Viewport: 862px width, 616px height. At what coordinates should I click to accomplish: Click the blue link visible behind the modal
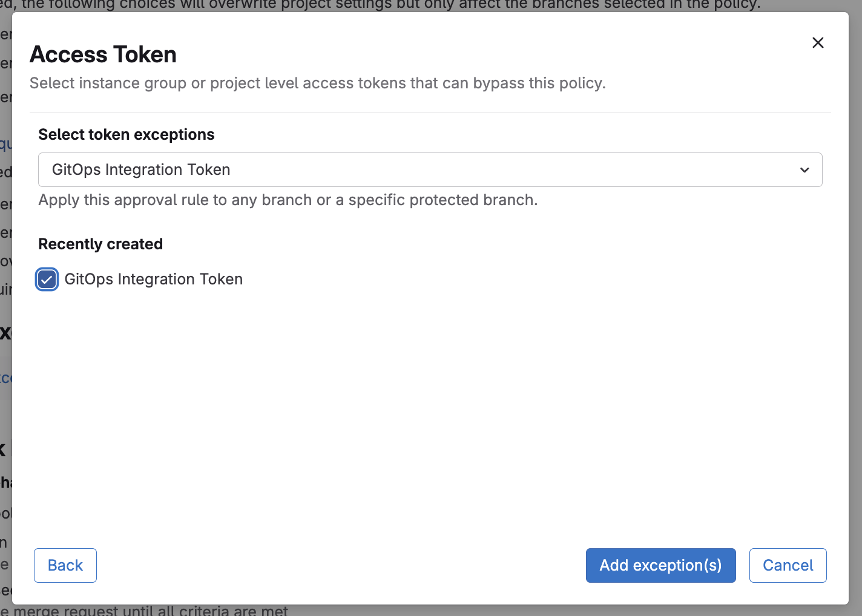(4, 378)
